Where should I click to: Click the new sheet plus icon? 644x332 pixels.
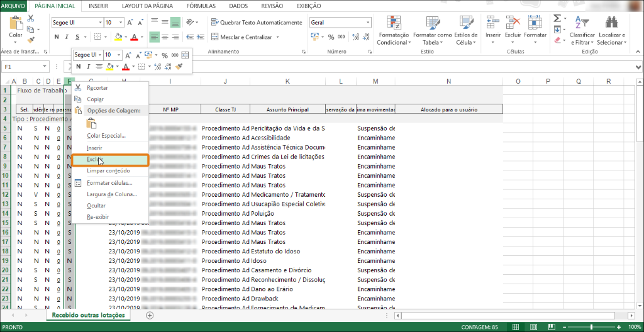150,315
